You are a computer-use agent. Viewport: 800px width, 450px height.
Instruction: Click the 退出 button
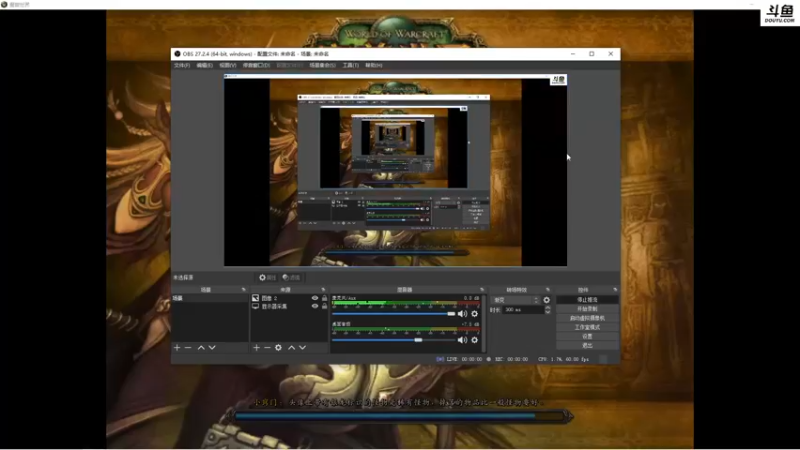click(x=587, y=345)
